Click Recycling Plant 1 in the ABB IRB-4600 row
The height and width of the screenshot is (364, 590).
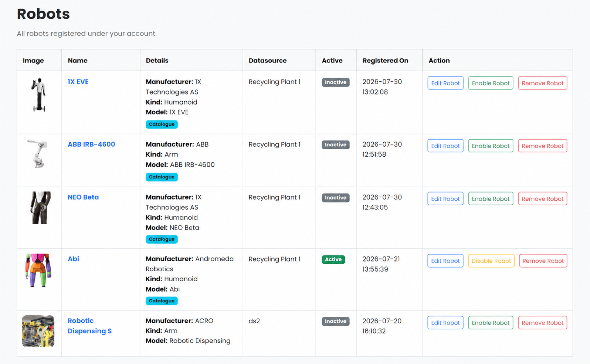tap(275, 144)
